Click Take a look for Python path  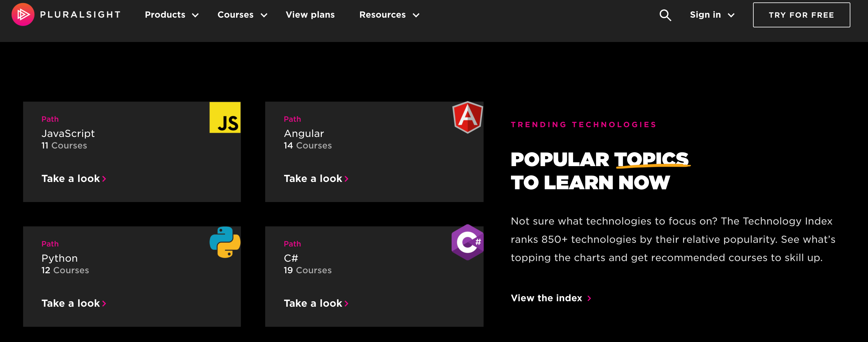(71, 303)
